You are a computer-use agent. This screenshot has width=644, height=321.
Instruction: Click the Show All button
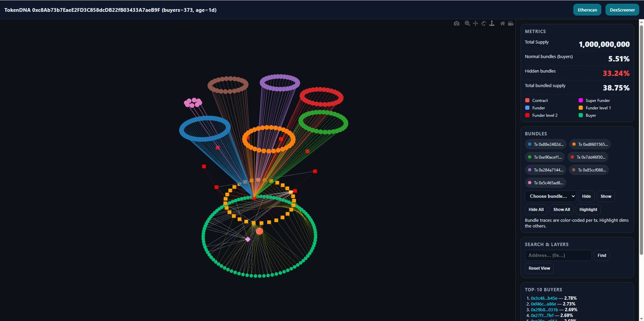[x=562, y=210]
